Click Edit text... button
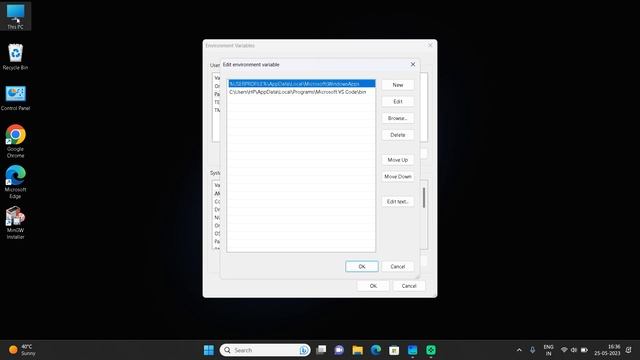This screenshot has width=640, height=360. tap(398, 202)
